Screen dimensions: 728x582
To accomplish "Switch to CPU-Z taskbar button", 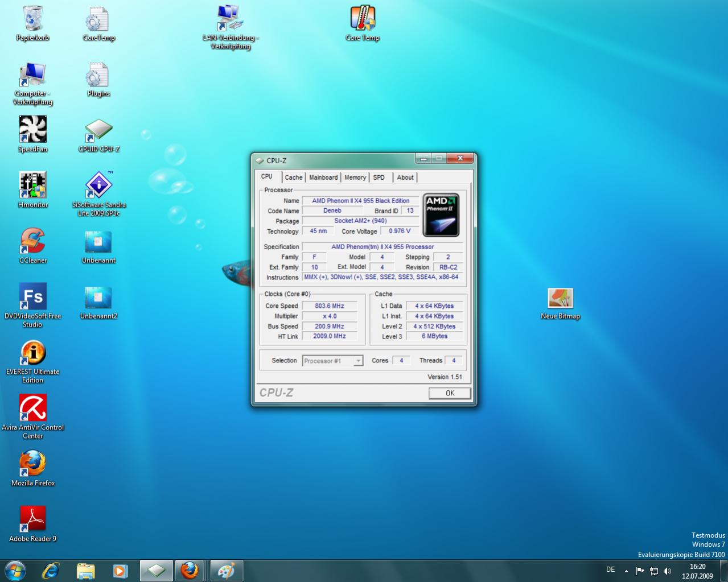I will pyautogui.click(x=157, y=570).
